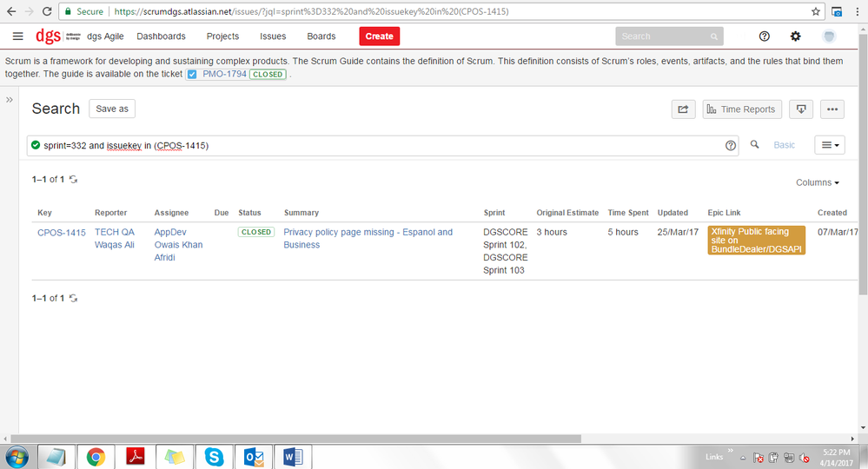The height and width of the screenshot is (469, 868).
Task: Click the browser Back arrow
Action: 11,11
